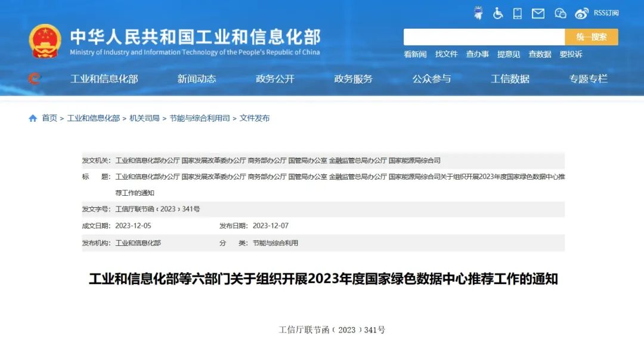Open 新闻动态 navigation menu
644x348 pixels.
point(197,79)
